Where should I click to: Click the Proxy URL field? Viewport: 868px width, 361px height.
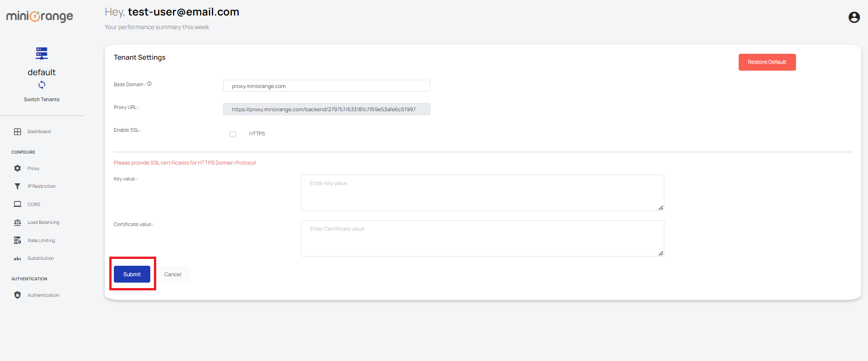pos(327,109)
